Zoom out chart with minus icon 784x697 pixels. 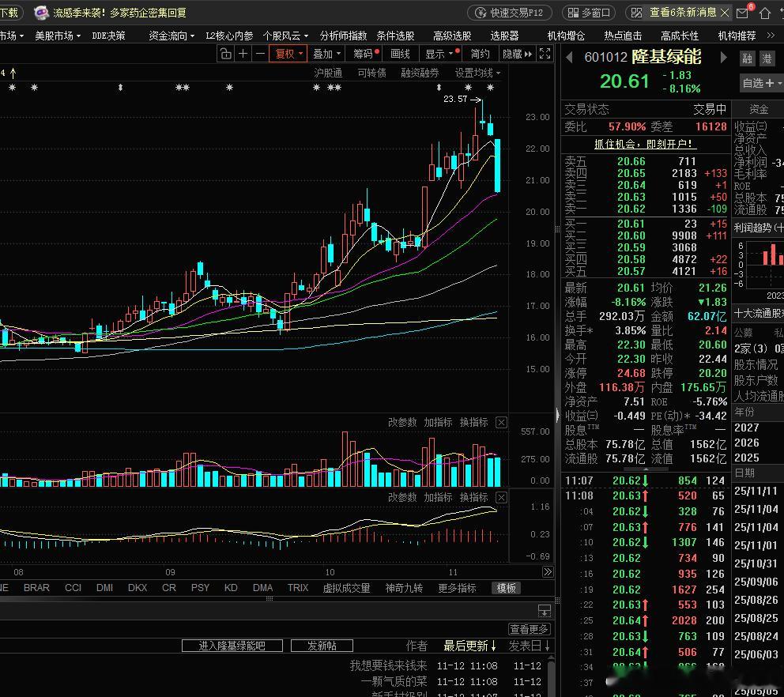click(x=260, y=54)
